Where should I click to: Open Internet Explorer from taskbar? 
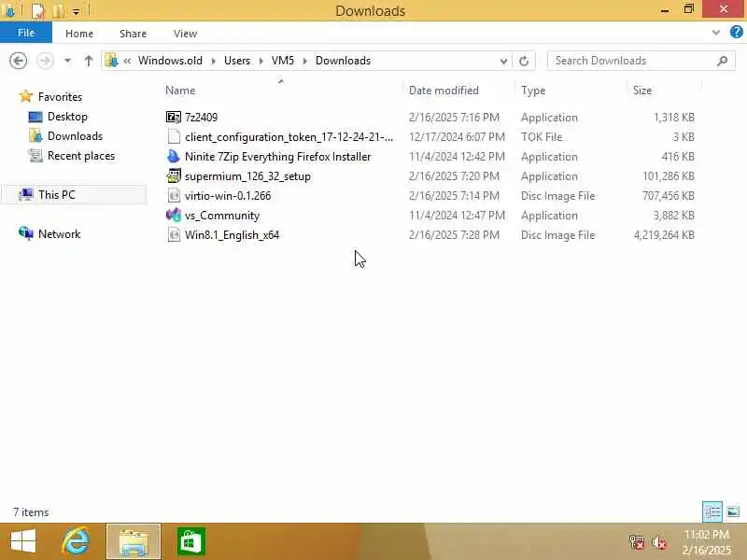point(77,542)
